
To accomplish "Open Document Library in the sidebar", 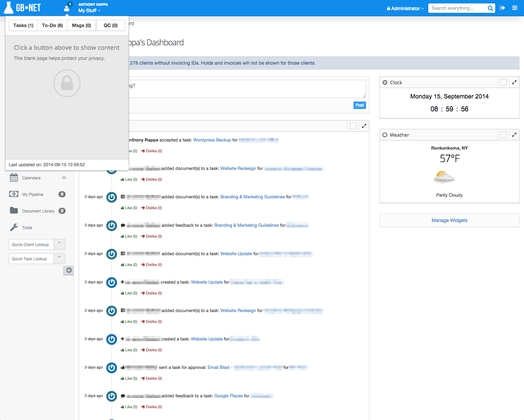I will (x=38, y=211).
